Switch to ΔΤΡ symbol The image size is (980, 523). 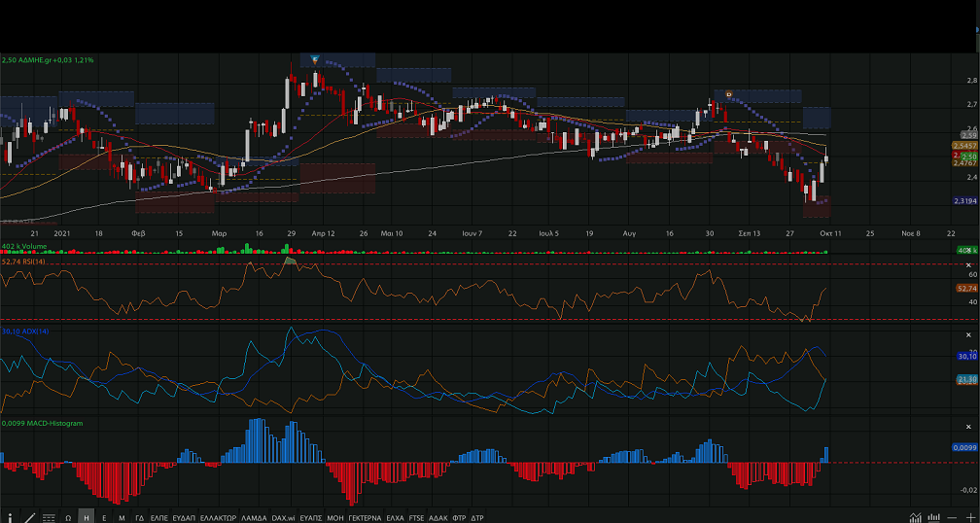point(476,517)
